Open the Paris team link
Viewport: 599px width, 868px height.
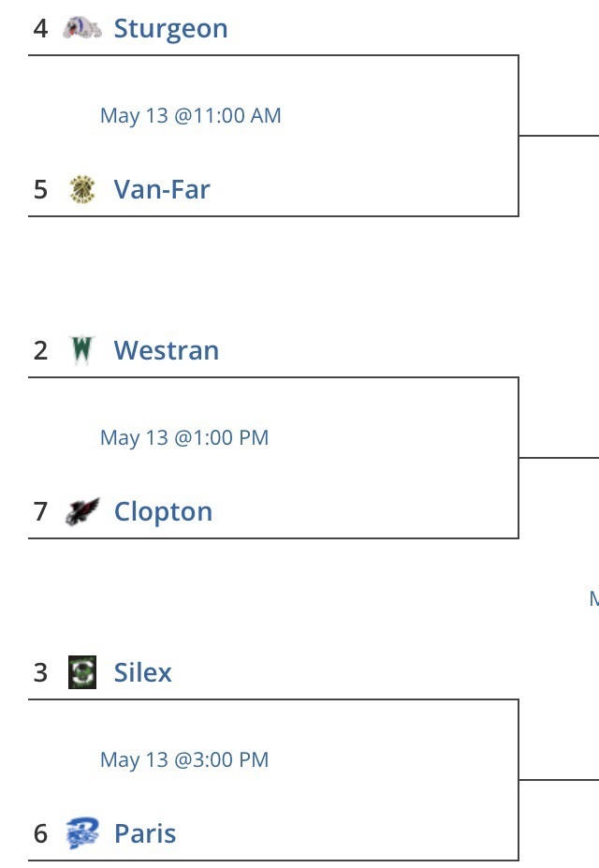[x=145, y=833]
